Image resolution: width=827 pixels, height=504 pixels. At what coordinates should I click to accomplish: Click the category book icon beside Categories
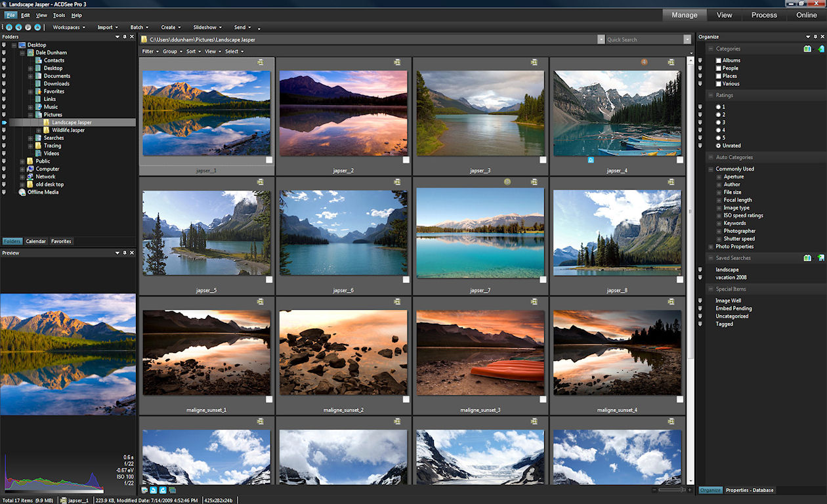pos(807,49)
